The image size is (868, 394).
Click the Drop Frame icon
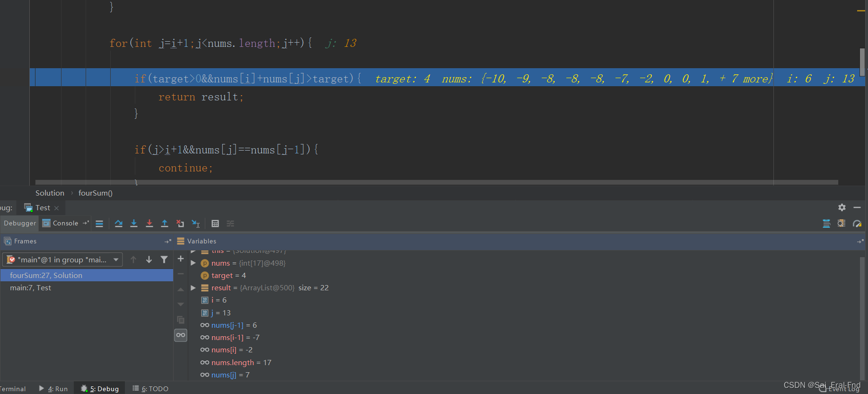pyautogui.click(x=180, y=224)
